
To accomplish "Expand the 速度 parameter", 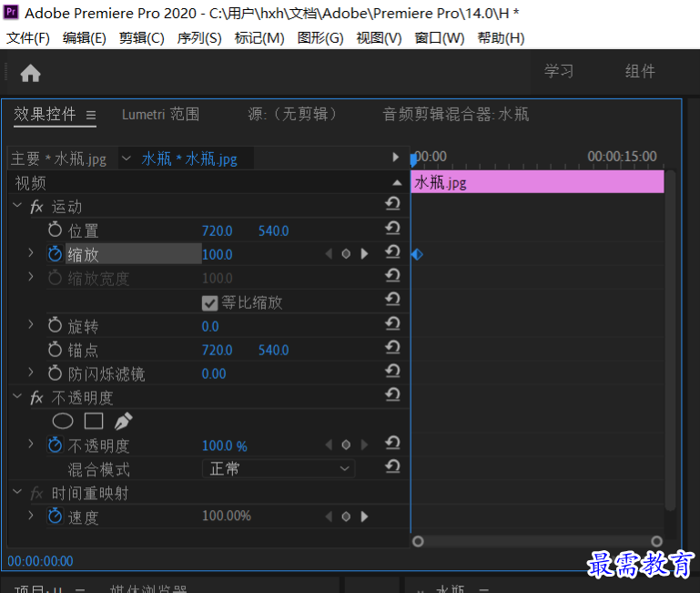I will pyautogui.click(x=31, y=516).
